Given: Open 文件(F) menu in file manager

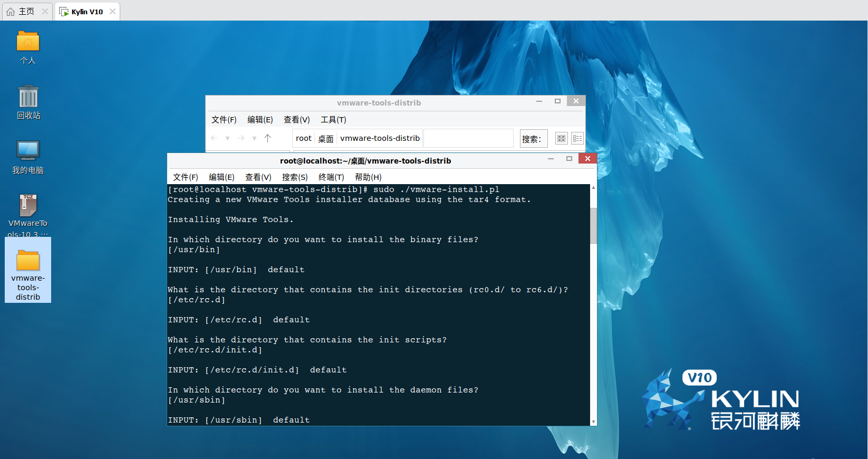Looking at the screenshot, I should pyautogui.click(x=224, y=120).
